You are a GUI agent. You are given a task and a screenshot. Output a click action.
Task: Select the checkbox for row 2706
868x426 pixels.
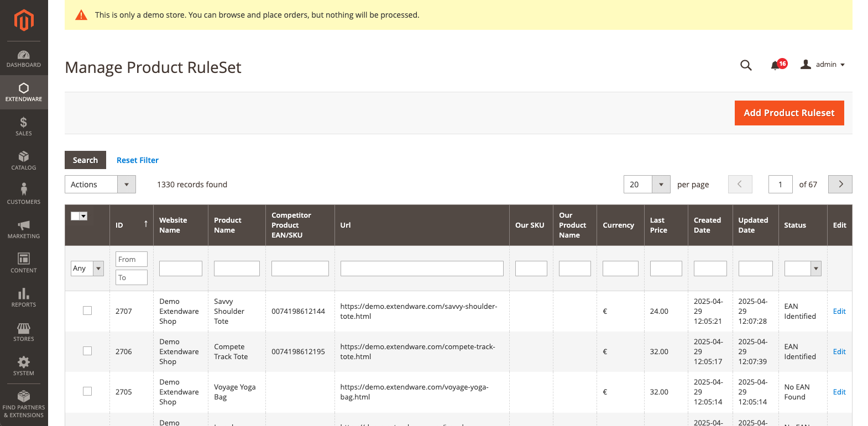[87, 351]
